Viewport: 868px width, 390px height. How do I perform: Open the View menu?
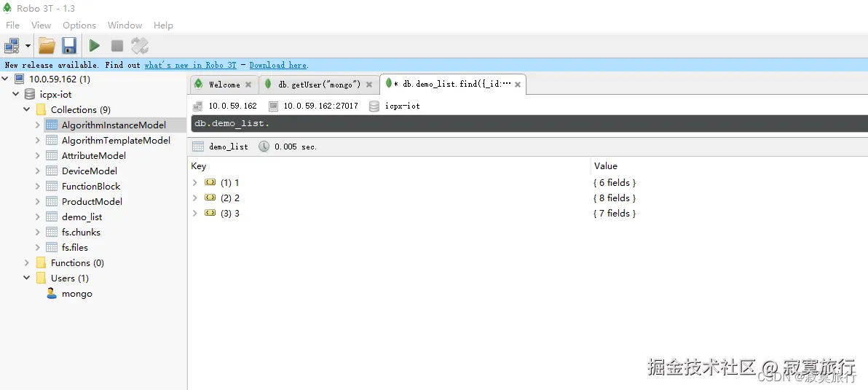click(41, 26)
